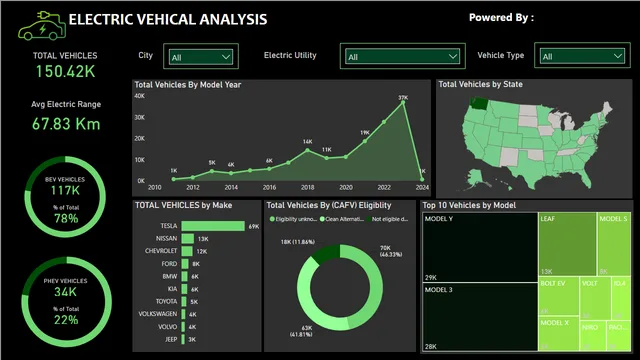Open the City filter dropdown
Image resolution: width=640 pixels, height=360 pixels.
pos(201,56)
